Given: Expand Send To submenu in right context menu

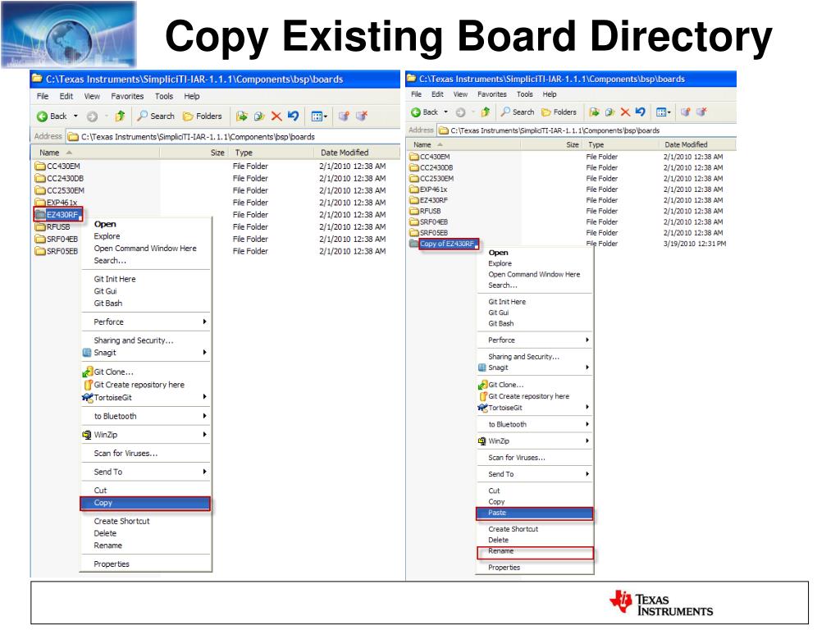Looking at the screenshot, I should 535,474.
